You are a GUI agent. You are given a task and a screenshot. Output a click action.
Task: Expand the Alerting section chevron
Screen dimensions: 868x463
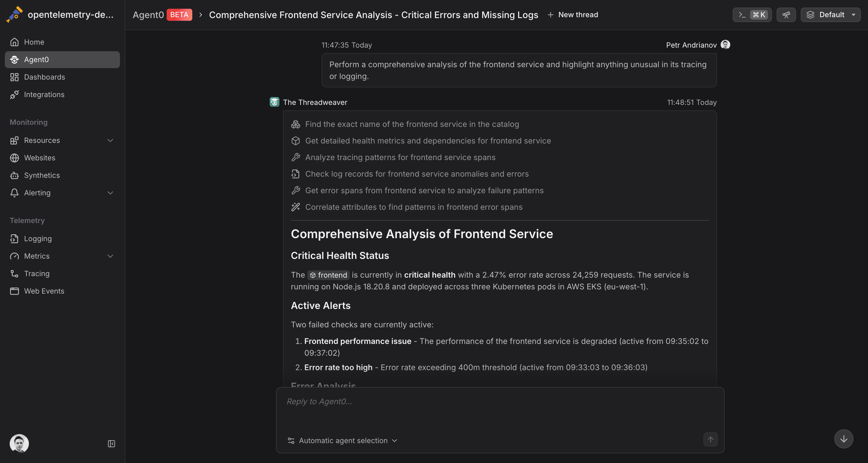110,193
